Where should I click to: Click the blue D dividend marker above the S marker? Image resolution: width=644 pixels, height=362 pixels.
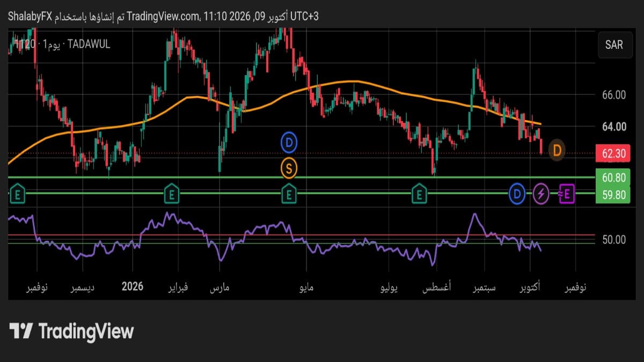pos(289,143)
